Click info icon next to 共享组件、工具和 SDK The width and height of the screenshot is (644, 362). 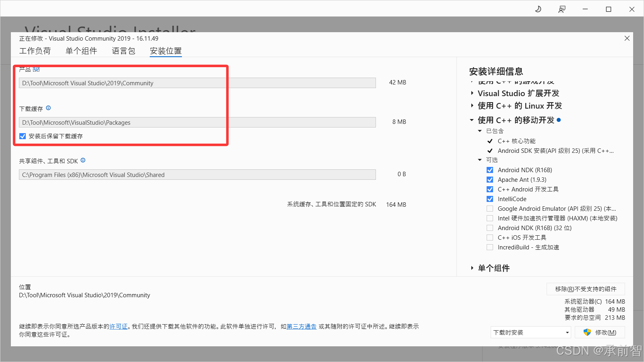(x=83, y=160)
